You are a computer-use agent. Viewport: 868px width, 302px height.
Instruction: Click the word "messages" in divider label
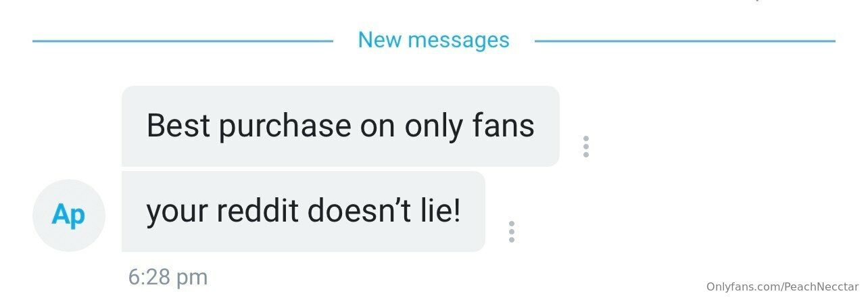pyautogui.click(x=459, y=41)
